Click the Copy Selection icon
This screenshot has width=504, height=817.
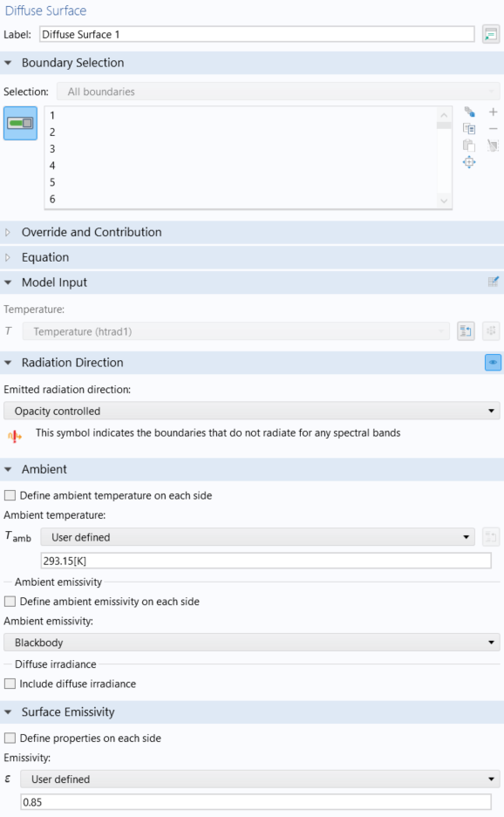coord(469,129)
